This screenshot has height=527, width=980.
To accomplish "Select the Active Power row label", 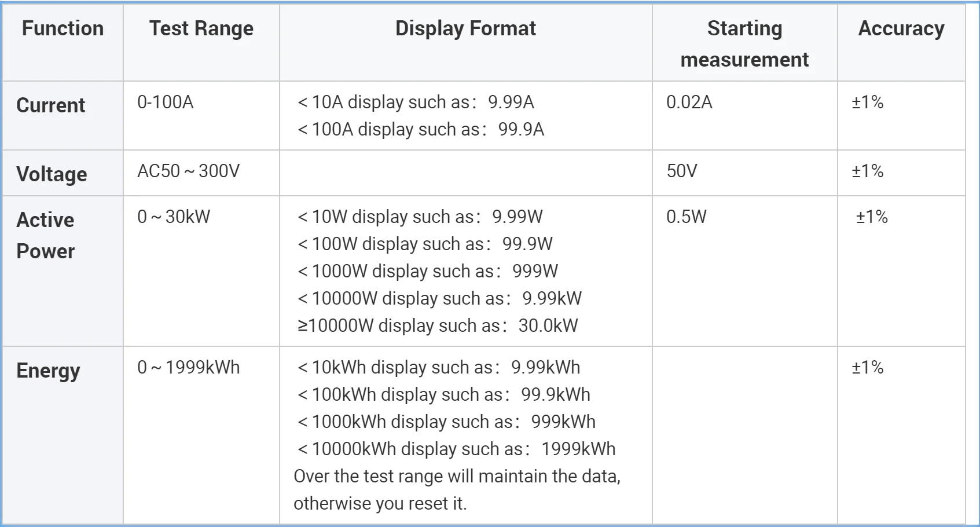I will (46, 236).
